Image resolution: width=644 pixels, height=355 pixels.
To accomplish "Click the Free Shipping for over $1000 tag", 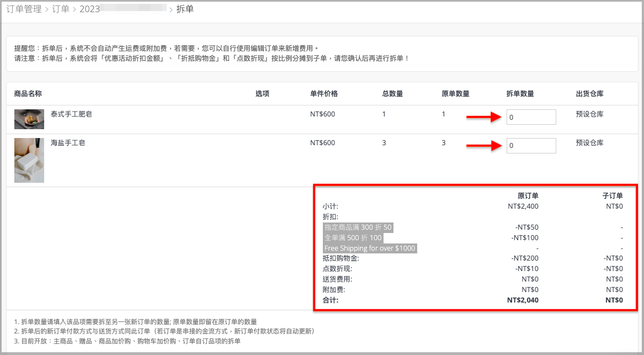I will (x=370, y=248).
